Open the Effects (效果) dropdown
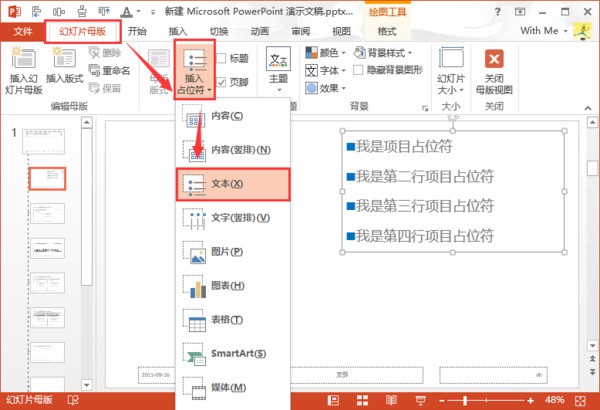This screenshot has height=410, width=600. [325, 88]
